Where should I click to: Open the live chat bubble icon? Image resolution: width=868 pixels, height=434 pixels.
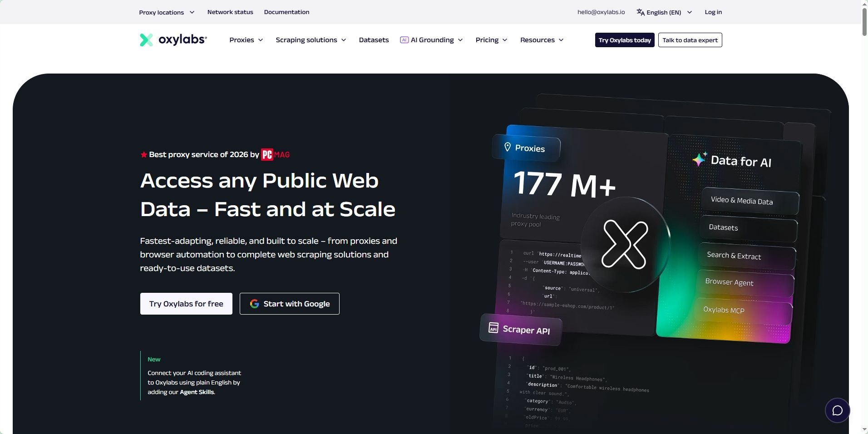[837, 410]
